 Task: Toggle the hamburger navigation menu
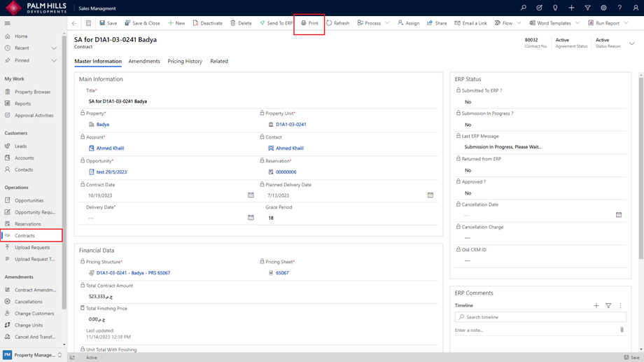(8, 23)
